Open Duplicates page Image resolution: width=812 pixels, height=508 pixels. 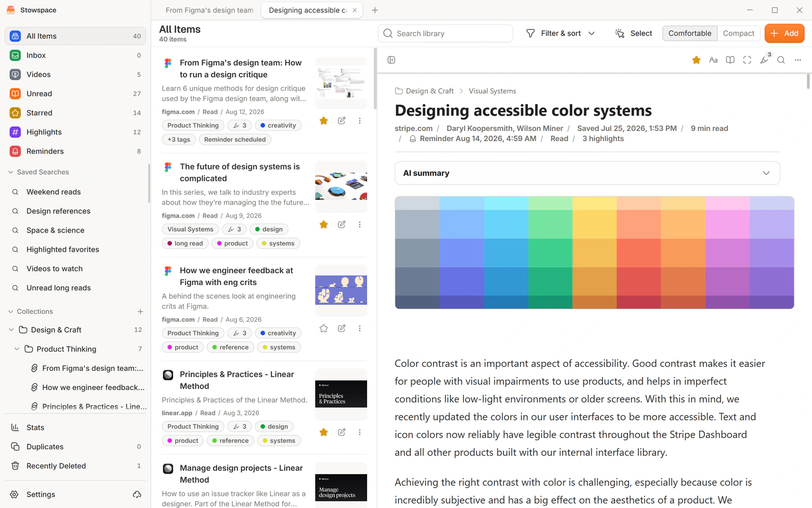tap(75, 446)
